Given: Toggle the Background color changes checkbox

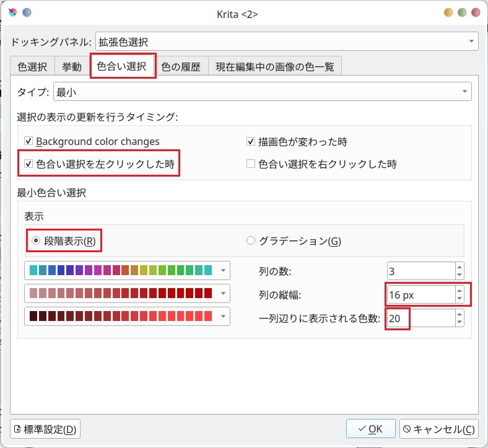Looking at the screenshot, I should pos(28,141).
